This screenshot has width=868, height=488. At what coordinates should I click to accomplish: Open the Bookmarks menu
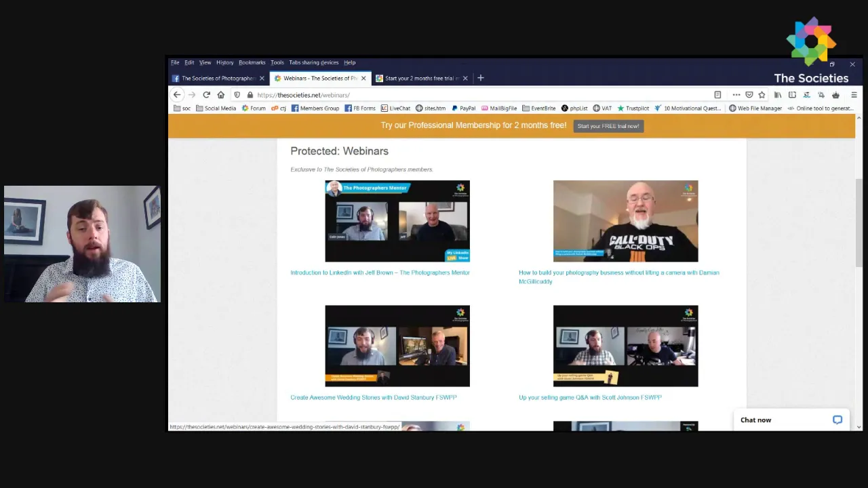pyautogui.click(x=252, y=62)
